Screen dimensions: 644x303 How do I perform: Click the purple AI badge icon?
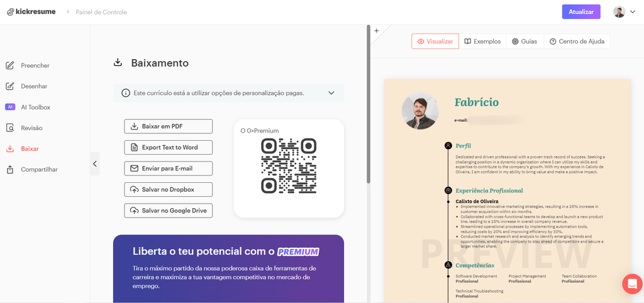coord(10,107)
